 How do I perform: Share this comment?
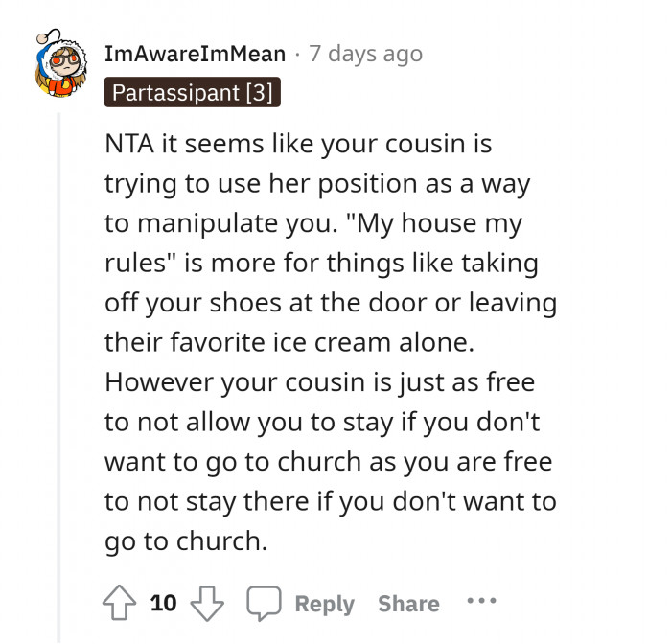coord(408,604)
